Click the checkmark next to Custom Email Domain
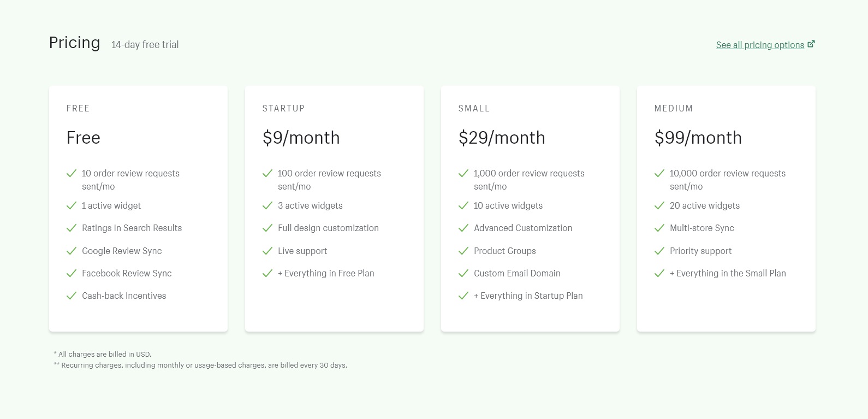 pyautogui.click(x=463, y=273)
